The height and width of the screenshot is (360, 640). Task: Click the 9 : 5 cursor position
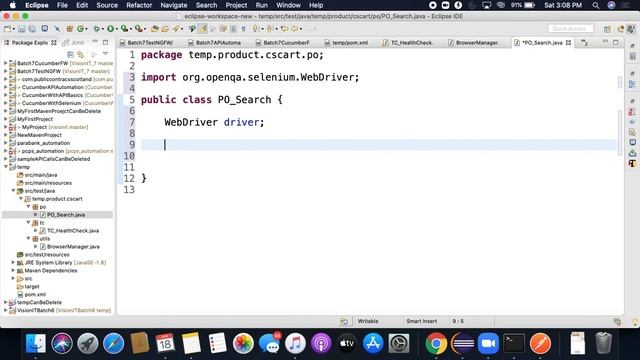coord(458,321)
